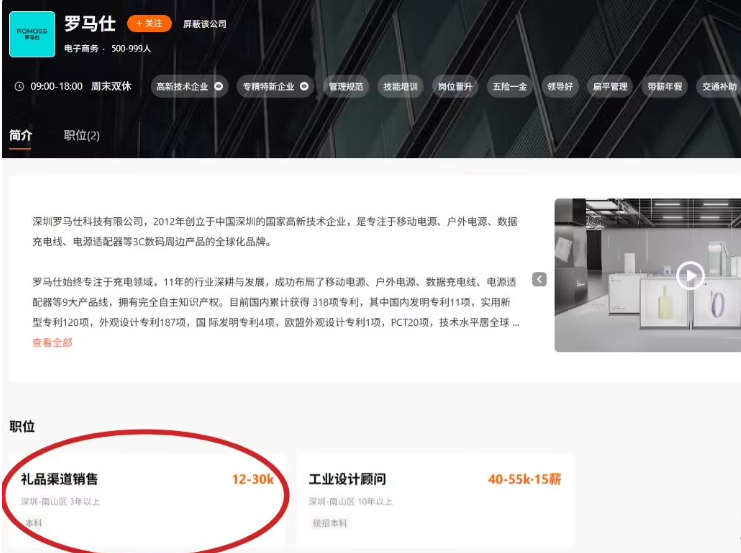The width and height of the screenshot is (741, 553).
Task: Click the 带薪年假 benefit tag
Action: [x=664, y=87]
